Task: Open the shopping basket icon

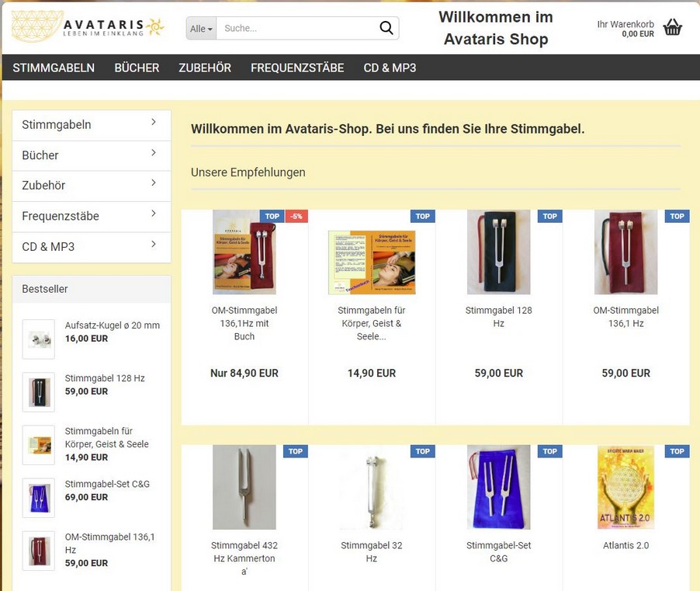Action: pyautogui.click(x=672, y=27)
